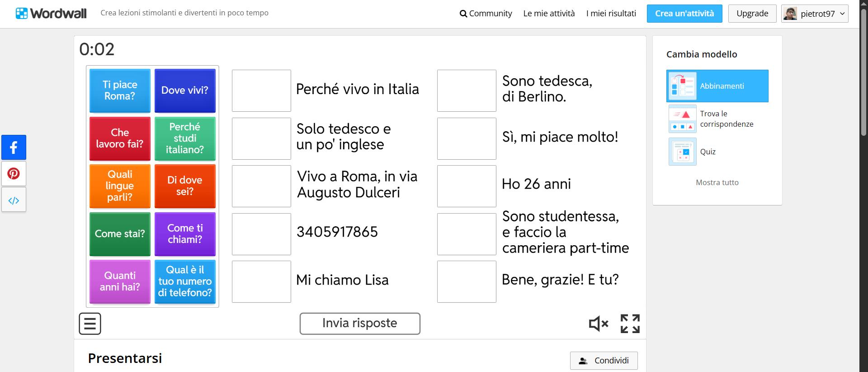This screenshot has height=372, width=868.
Task: Share on Facebook via sidebar icon
Action: 14,147
